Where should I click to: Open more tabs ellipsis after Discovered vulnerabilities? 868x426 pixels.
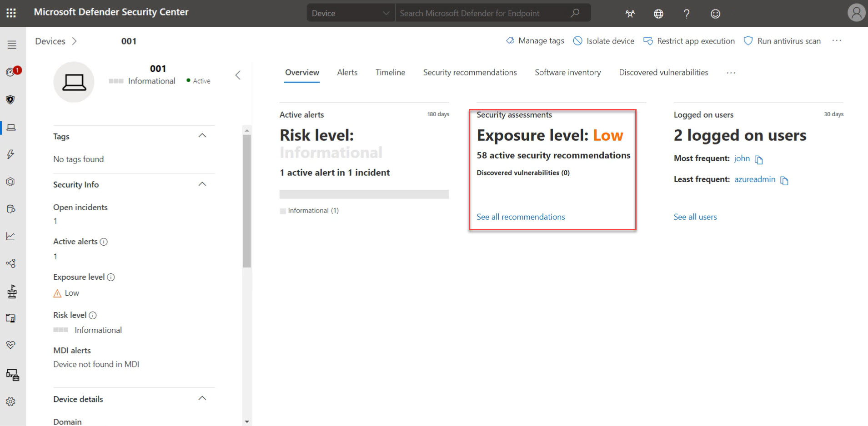pyautogui.click(x=731, y=73)
